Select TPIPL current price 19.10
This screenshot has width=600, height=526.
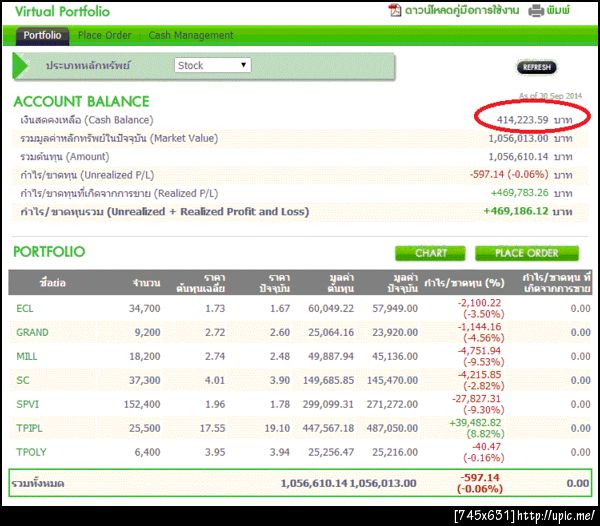[277, 428]
